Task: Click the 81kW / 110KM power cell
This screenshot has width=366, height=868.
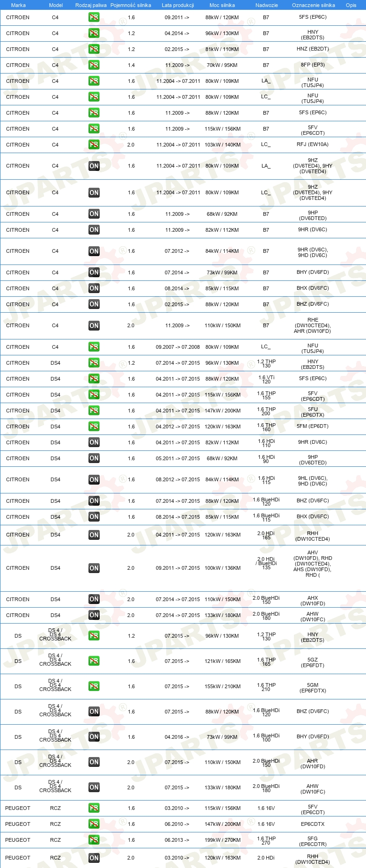Action: (222, 49)
